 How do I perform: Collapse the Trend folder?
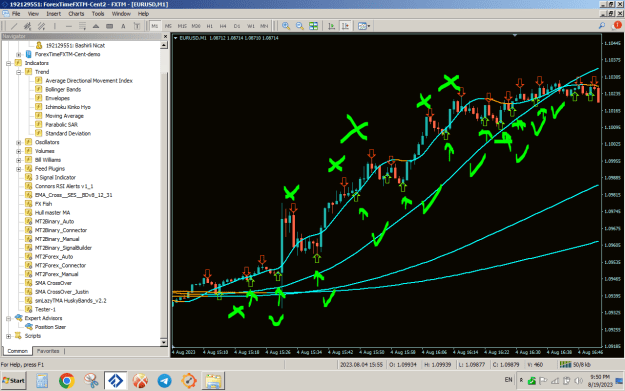pos(18,72)
